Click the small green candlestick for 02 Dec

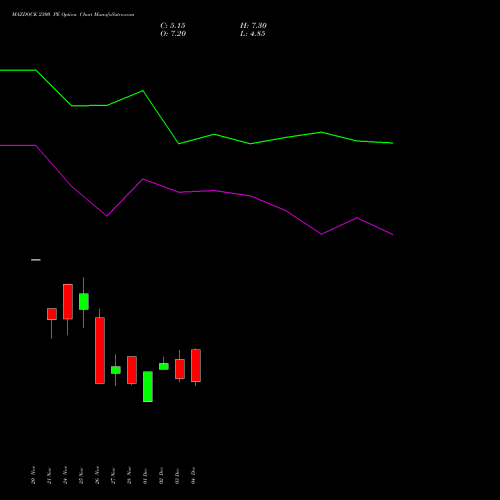tap(164, 366)
